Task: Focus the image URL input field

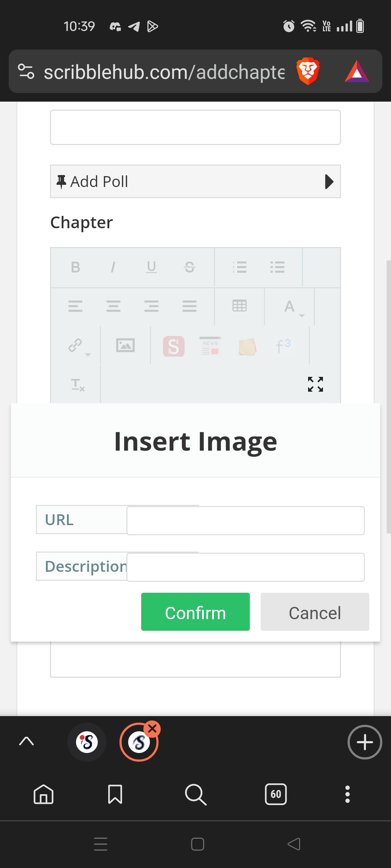Action: 245,520
